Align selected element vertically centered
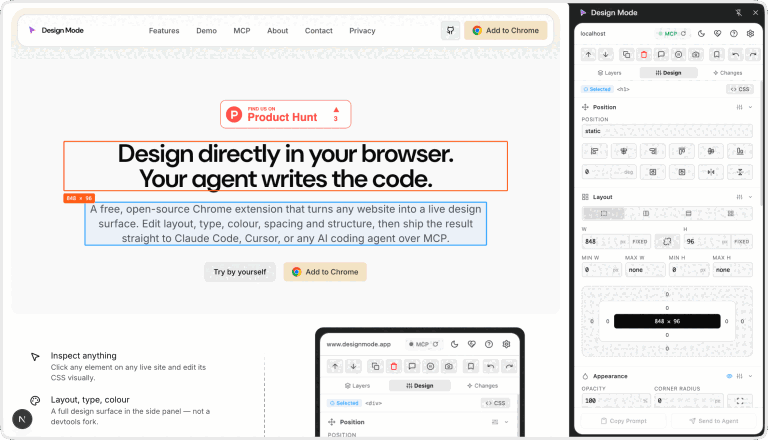 click(x=711, y=151)
